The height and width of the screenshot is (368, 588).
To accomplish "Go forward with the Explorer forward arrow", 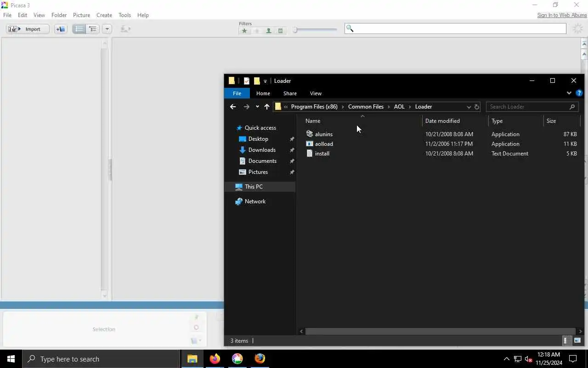I will (246, 107).
